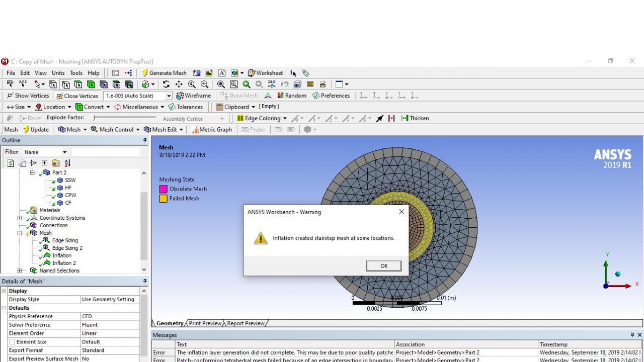Click the Failed Mesh yellow swatch
This screenshot has height=362, width=644.
coord(164,199)
